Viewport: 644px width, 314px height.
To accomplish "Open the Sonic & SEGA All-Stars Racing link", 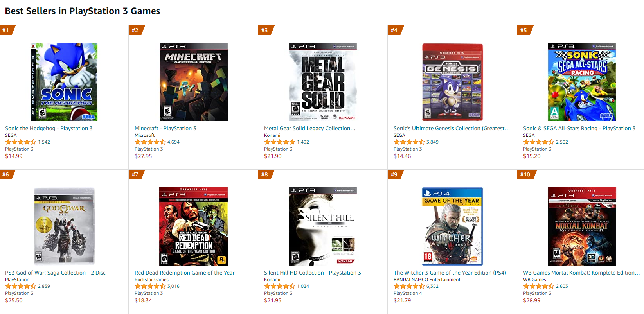I will coord(579,128).
